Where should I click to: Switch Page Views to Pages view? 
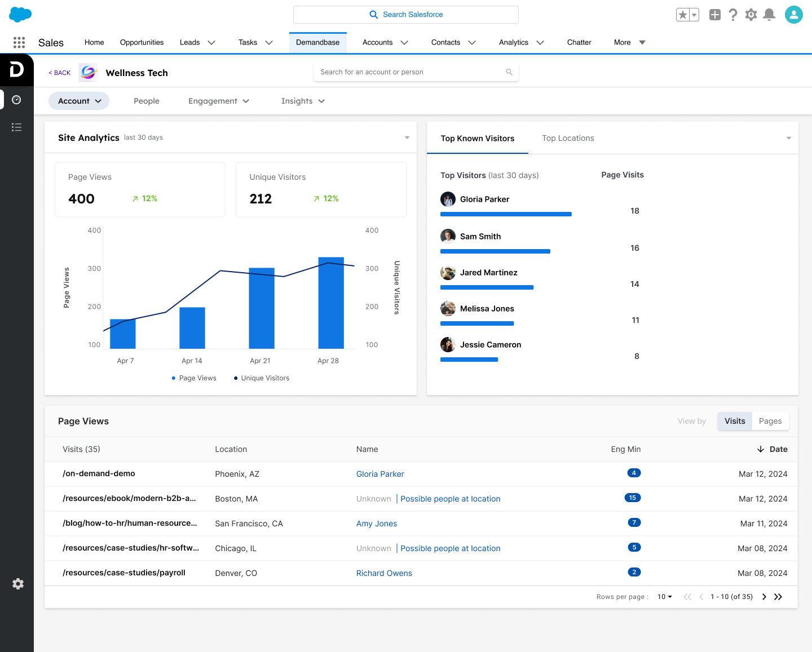[x=770, y=421]
